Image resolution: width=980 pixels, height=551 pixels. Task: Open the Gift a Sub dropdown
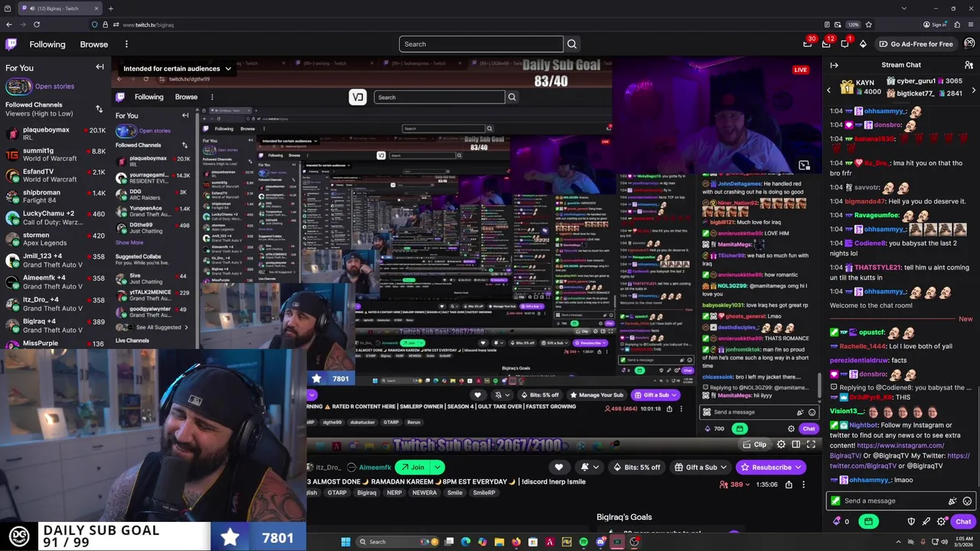point(723,468)
